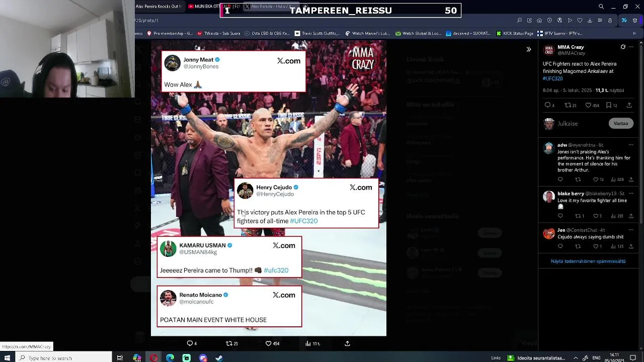644x362 pixels.
Task: Add page to favorites with heart icon
Action: [x=580, y=21]
